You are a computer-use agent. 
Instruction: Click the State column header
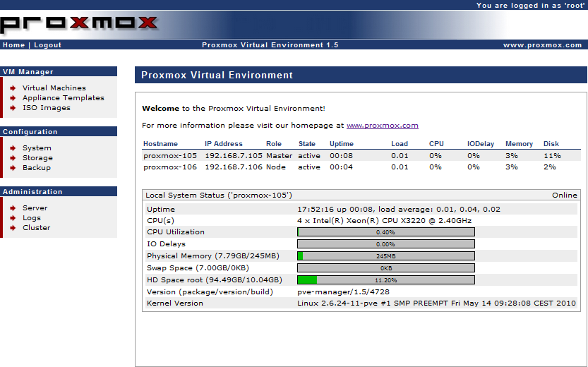(x=307, y=144)
